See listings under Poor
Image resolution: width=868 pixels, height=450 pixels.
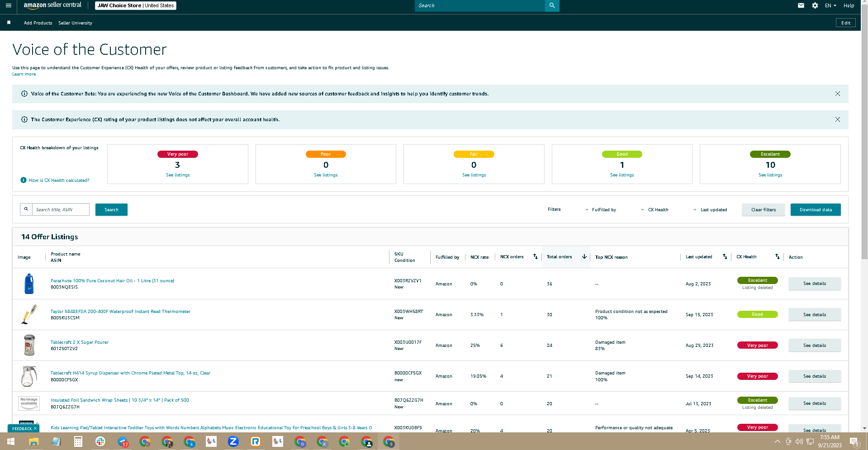coord(326,175)
